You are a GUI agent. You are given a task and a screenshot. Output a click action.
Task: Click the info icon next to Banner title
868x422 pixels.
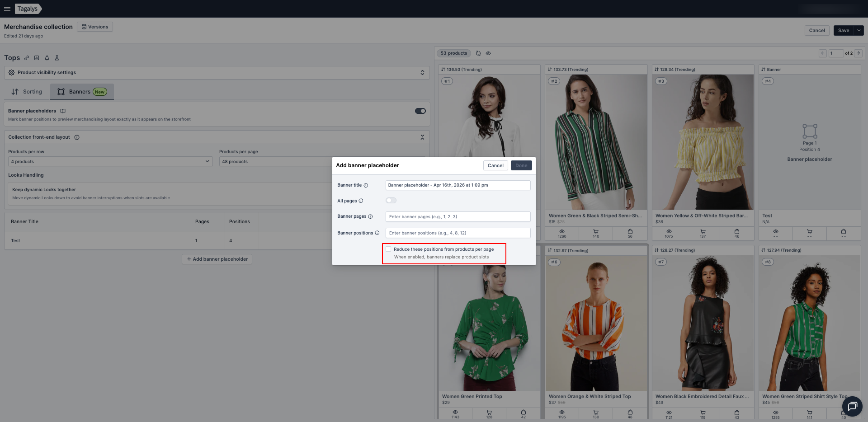[x=366, y=185]
